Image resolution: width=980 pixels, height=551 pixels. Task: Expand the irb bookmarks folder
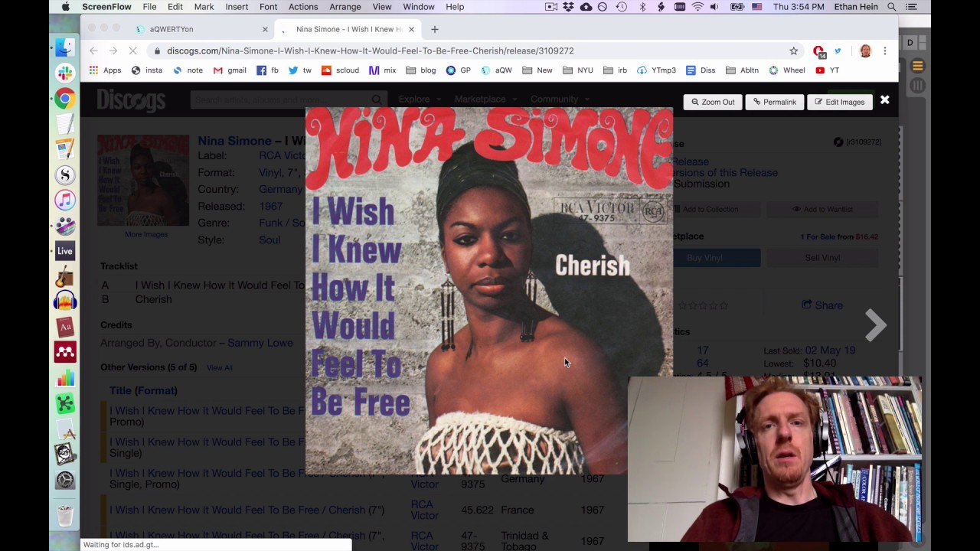(x=615, y=70)
